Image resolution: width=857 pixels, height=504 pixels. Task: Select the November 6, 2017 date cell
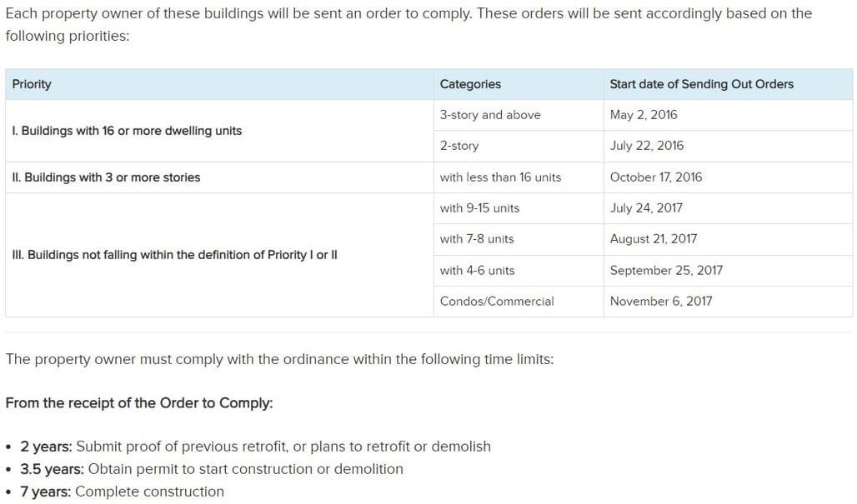click(728, 302)
